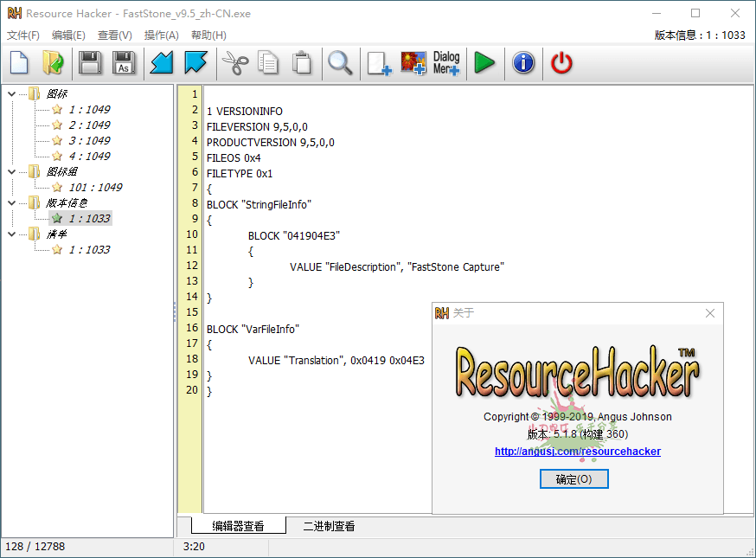Open Find with the magnifier icon
This screenshot has width=756, height=558.
(341, 62)
